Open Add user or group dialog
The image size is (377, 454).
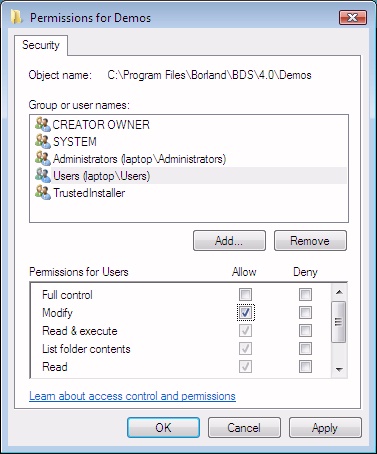pyautogui.click(x=229, y=240)
